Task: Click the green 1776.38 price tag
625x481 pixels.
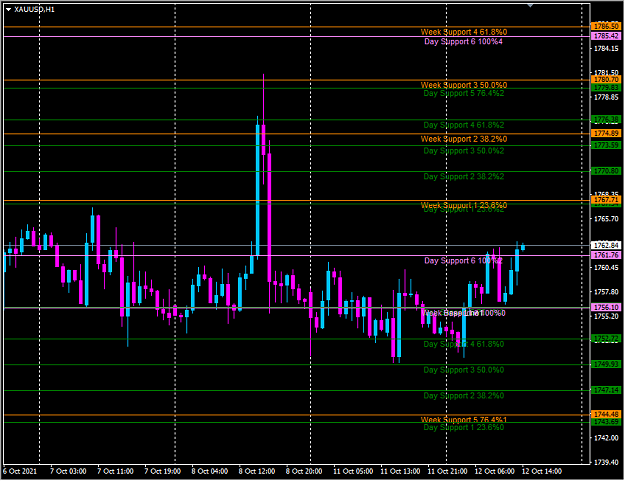Action: (606, 120)
